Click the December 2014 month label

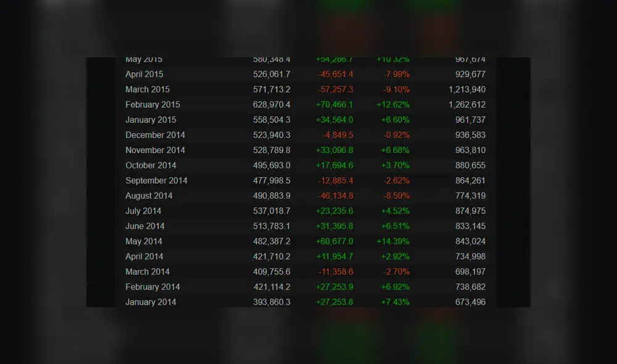point(155,134)
